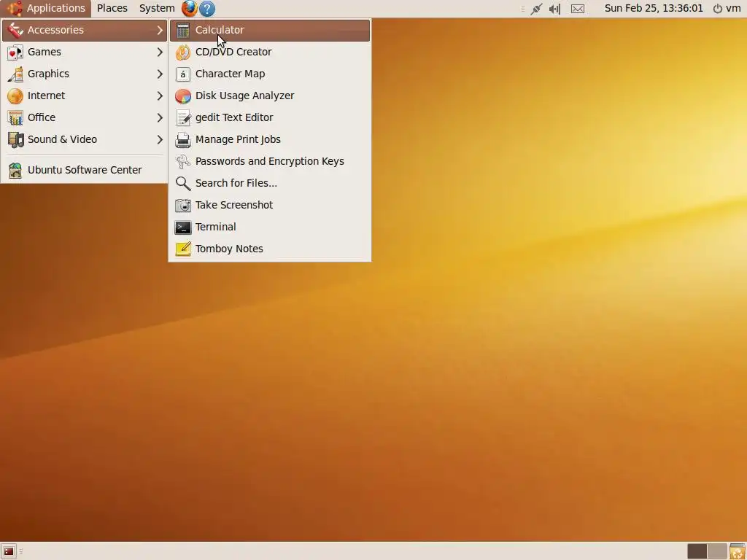Launch Take Screenshot tool

tap(270, 205)
